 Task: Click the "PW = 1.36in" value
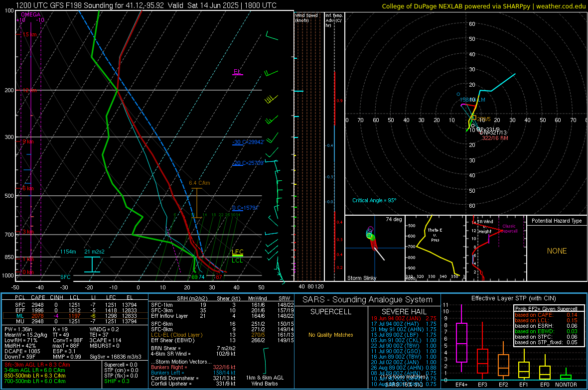pyautogui.click(x=18, y=329)
